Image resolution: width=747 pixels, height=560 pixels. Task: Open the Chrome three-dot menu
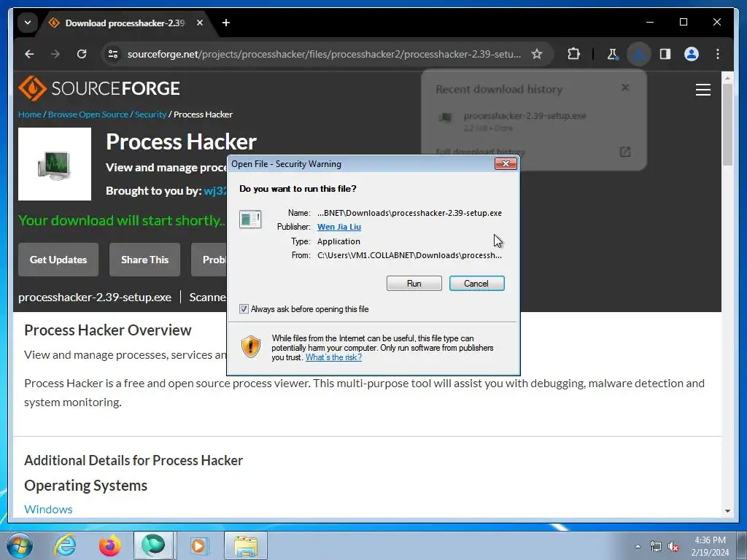[x=718, y=54]
